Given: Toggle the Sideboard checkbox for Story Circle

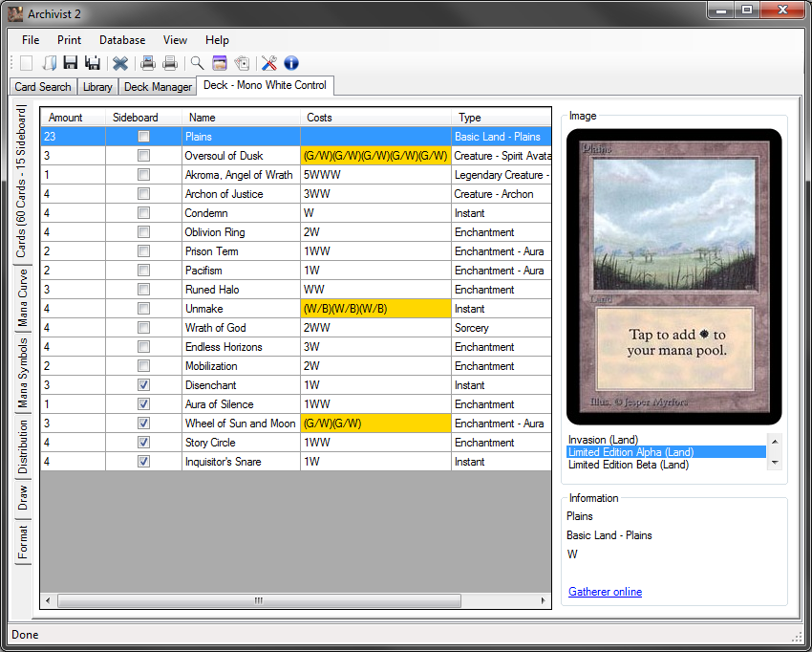Looking at the screenshot, I should pos(143,442).
